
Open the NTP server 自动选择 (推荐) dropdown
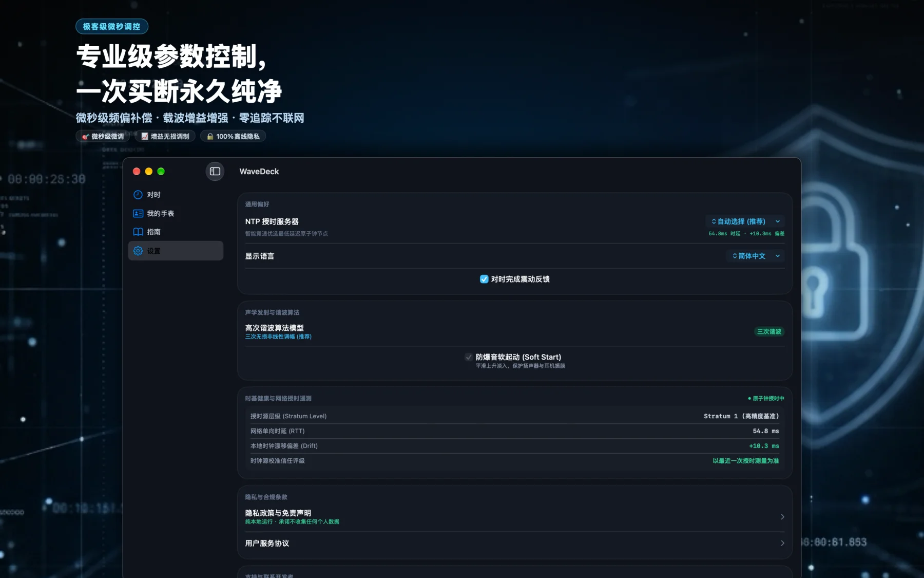pyautogui.click(x=745, y=221)
